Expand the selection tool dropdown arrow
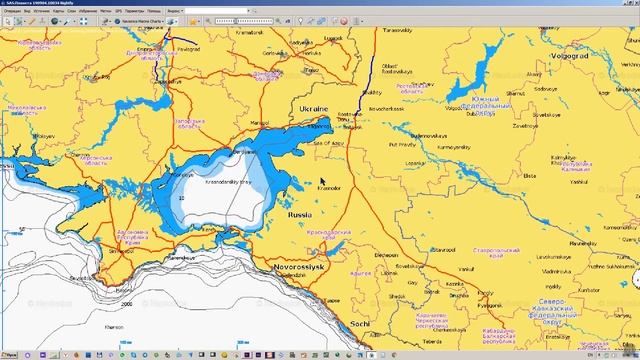The image size is (640, 360). pos(25,21)
